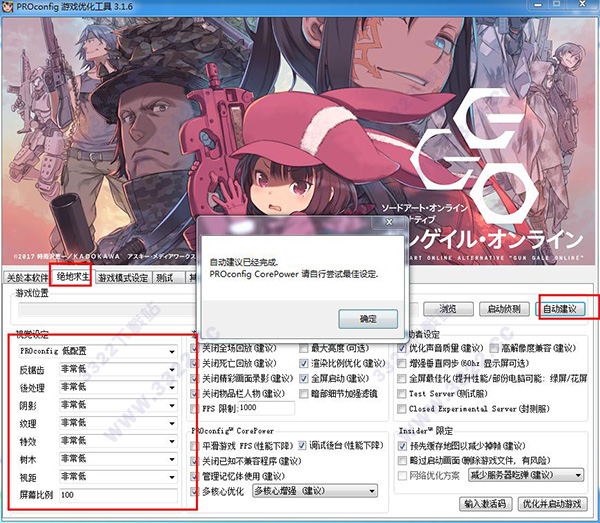
Task: Click the 输入激活码 button
Action: (x=485, y=503)
